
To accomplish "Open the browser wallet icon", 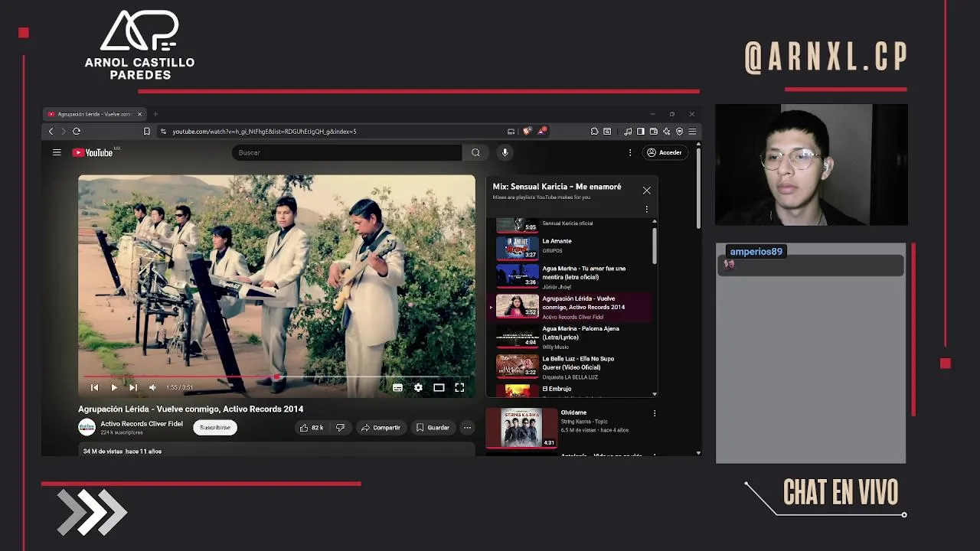I will coord(654,132).
